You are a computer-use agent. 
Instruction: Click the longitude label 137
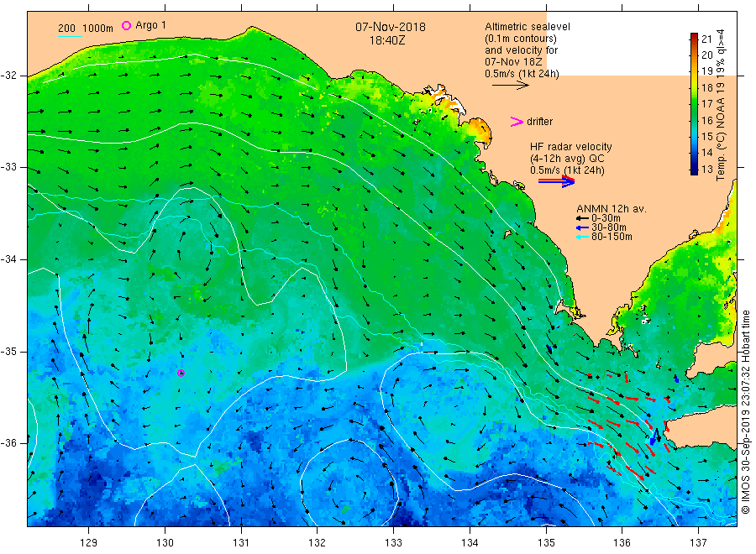pos(698,543)
